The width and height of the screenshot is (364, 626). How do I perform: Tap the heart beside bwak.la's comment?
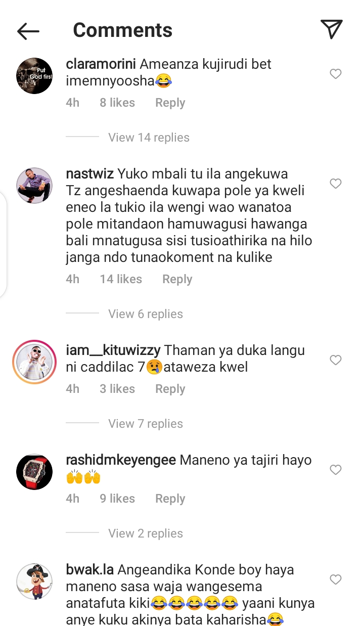coord(336,580)
